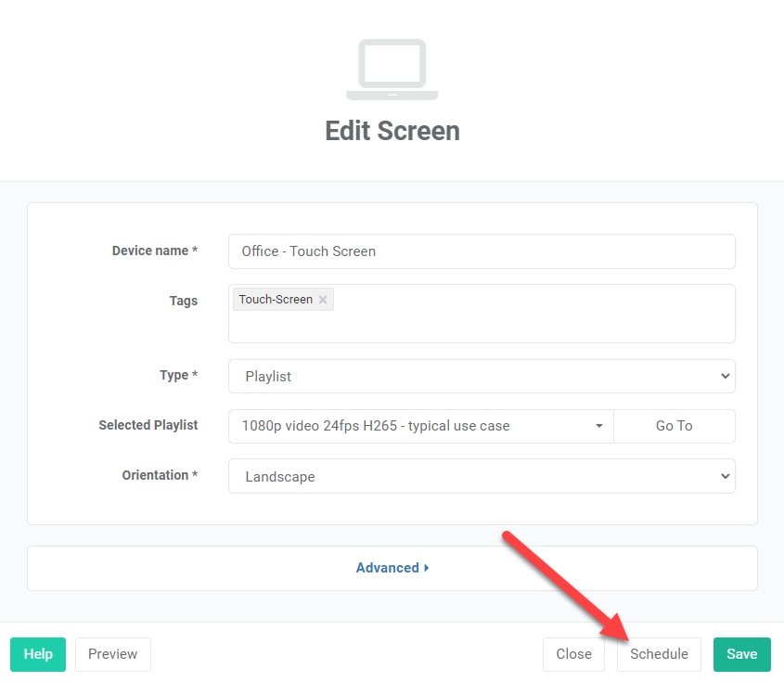Save the screen settings
The image size is (784, 682).
tap(741, 654)
